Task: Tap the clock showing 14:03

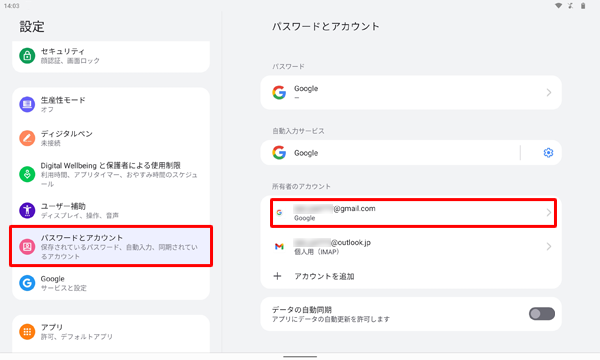Action: 11,6
